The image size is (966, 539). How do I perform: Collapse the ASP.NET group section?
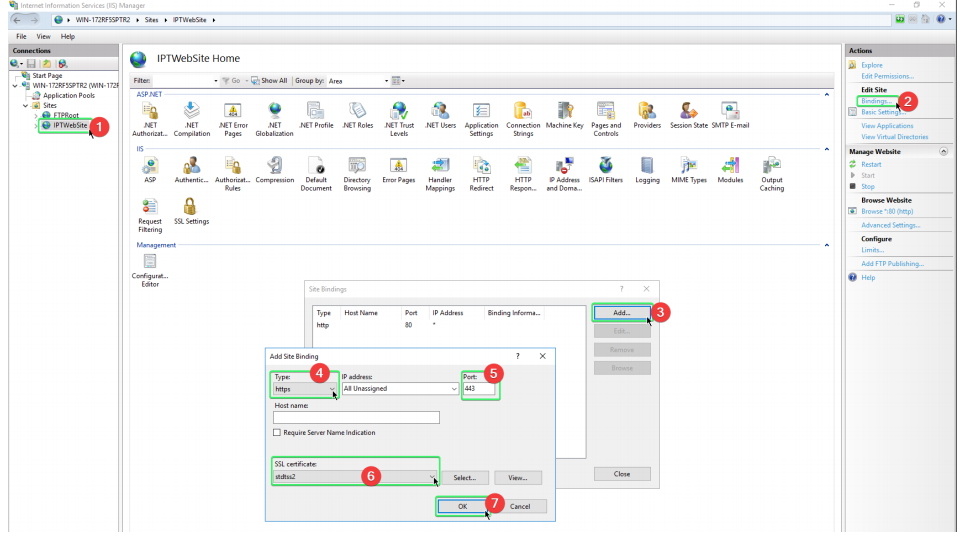(827, 94)
